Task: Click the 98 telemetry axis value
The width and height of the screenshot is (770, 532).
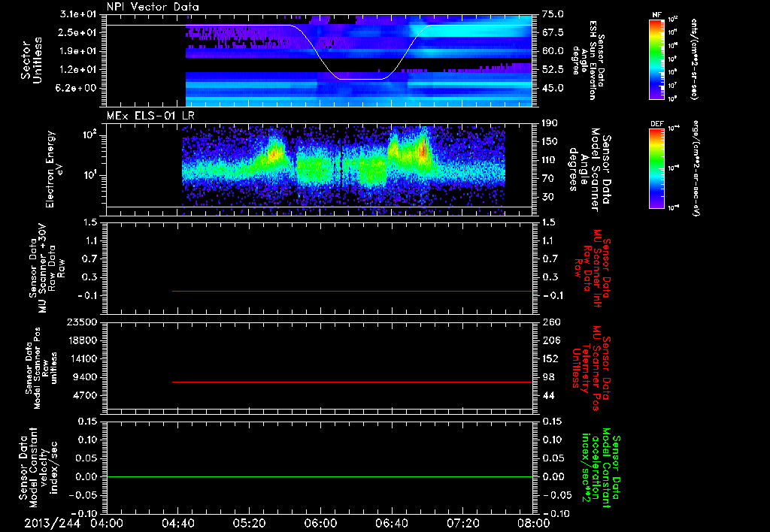Action: (x=547, y=377)
